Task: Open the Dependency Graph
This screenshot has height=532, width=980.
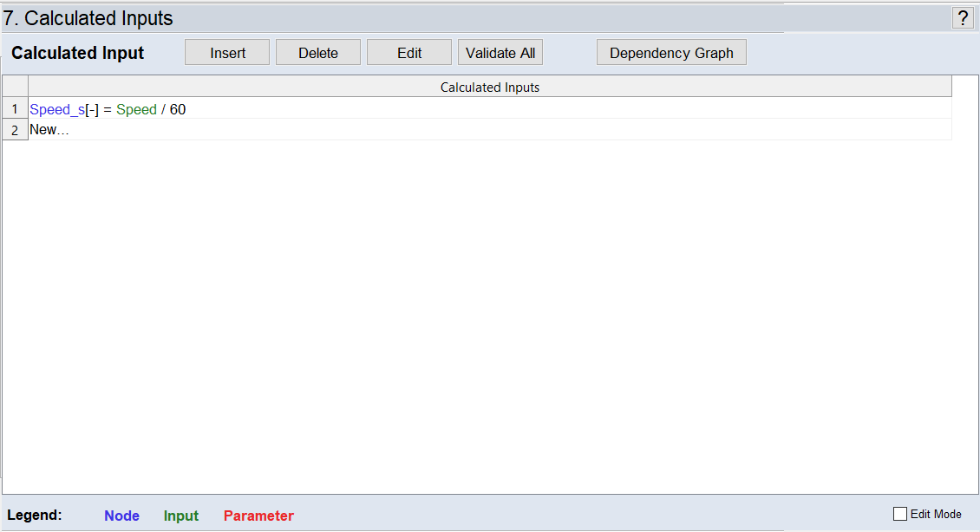Action: 671,53
